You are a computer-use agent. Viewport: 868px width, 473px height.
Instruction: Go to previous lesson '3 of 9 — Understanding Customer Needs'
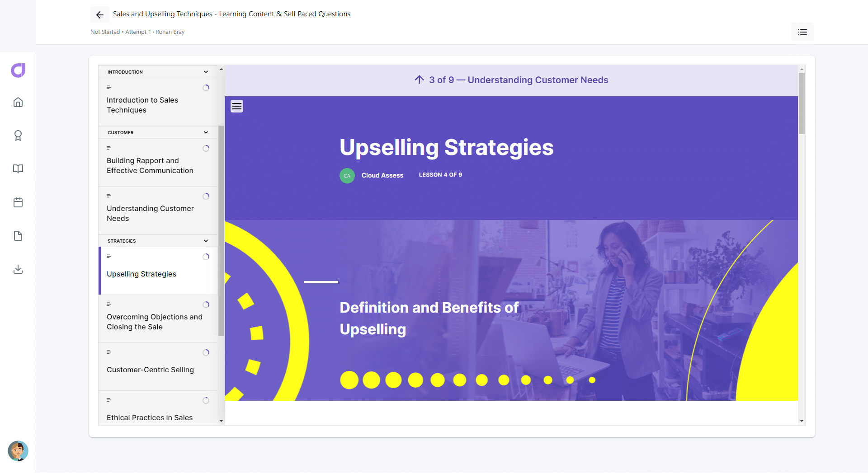tap(511, 80)
